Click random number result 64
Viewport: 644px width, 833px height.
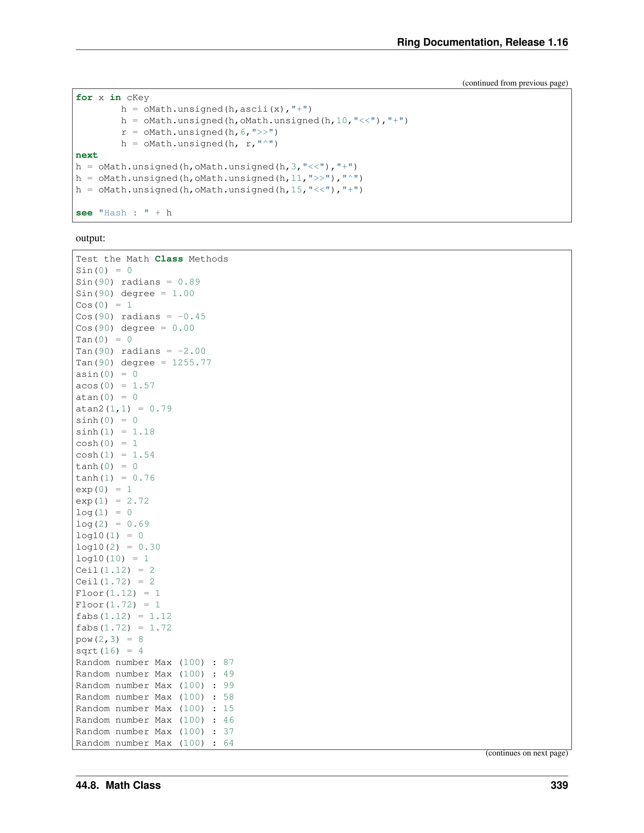[229, 743]
